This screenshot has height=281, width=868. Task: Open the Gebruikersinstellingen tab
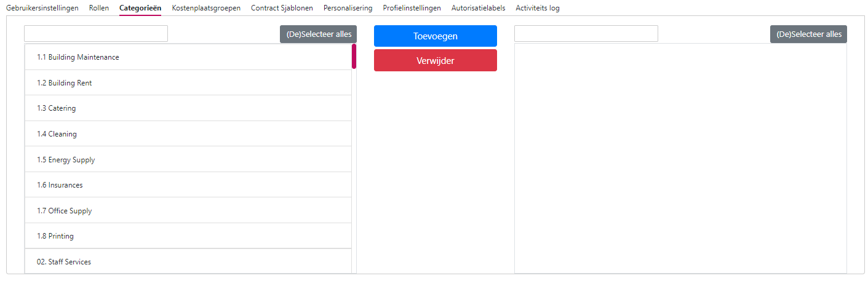pyautogui.click(x=42, y=8)
